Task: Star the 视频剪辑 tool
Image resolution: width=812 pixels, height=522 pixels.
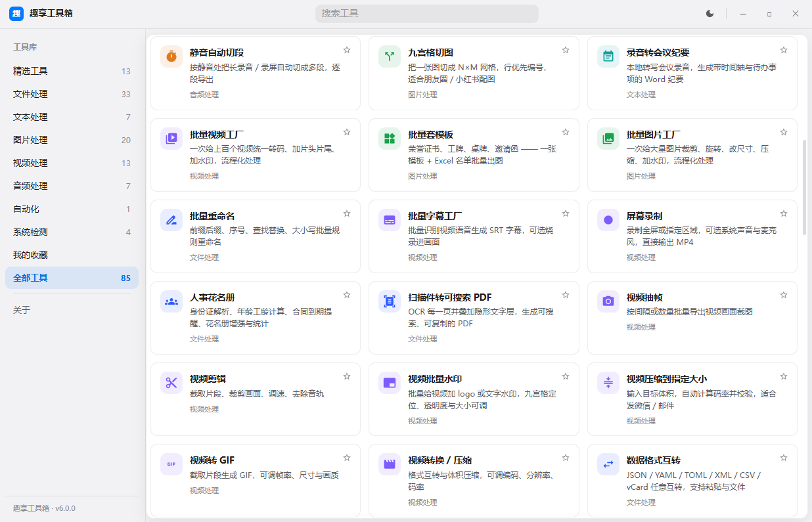Action: 347,376
